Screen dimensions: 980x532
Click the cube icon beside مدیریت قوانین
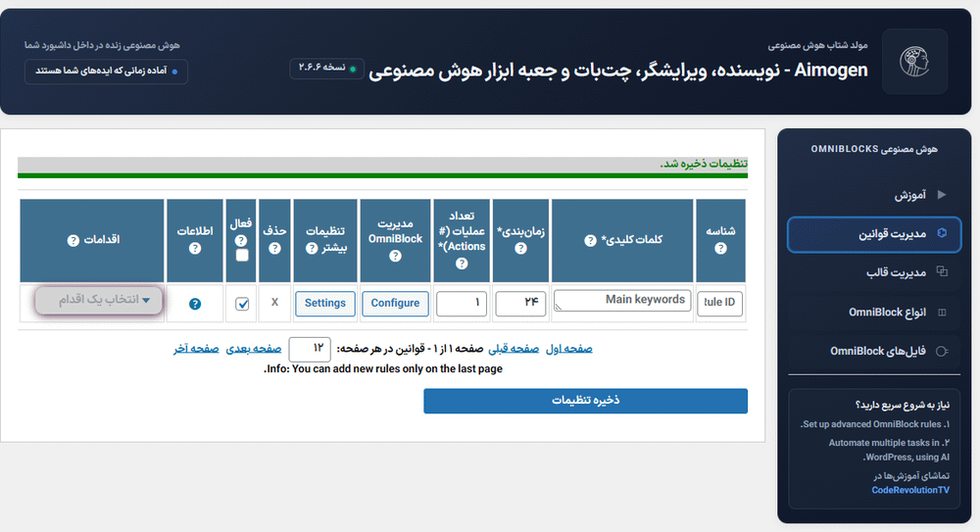[942, 233]
